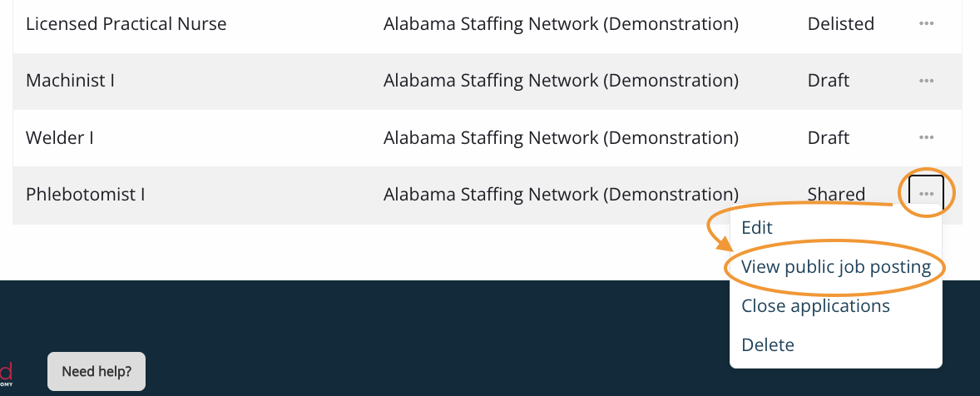Click the Licensed Practical Nurse job title

click(x=126, y=24)
